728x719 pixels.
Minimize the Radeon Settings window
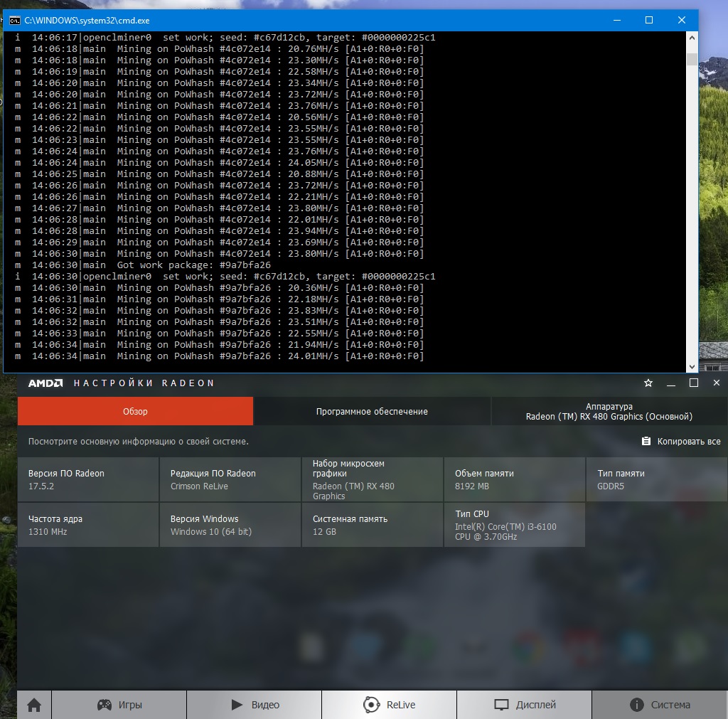click(x=671, y=383)
